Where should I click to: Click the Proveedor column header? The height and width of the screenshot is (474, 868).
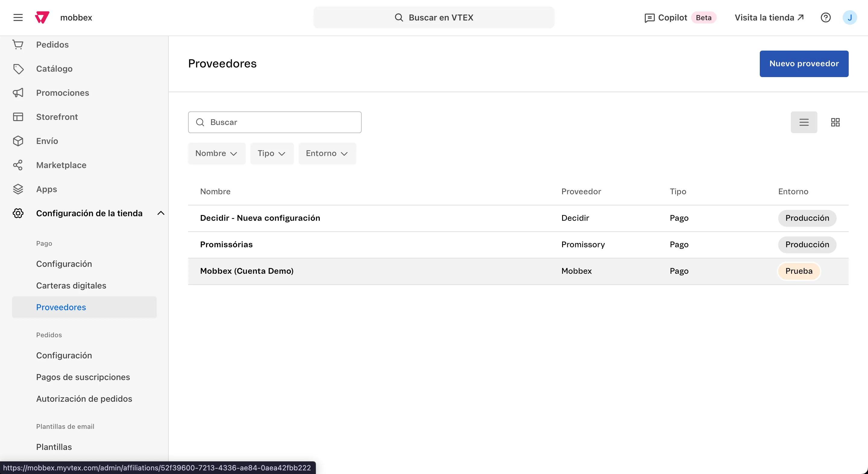[581, 192]
